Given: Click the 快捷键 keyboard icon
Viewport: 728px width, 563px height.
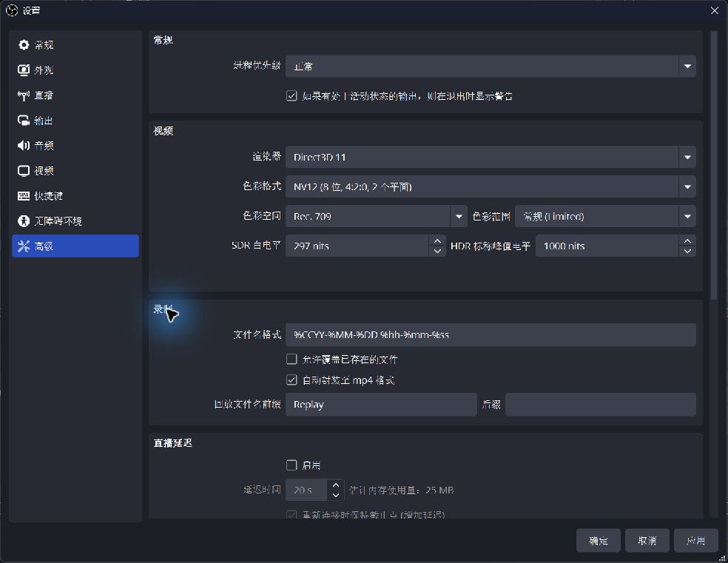Looking at the screenshot, I should coord(23,196).
